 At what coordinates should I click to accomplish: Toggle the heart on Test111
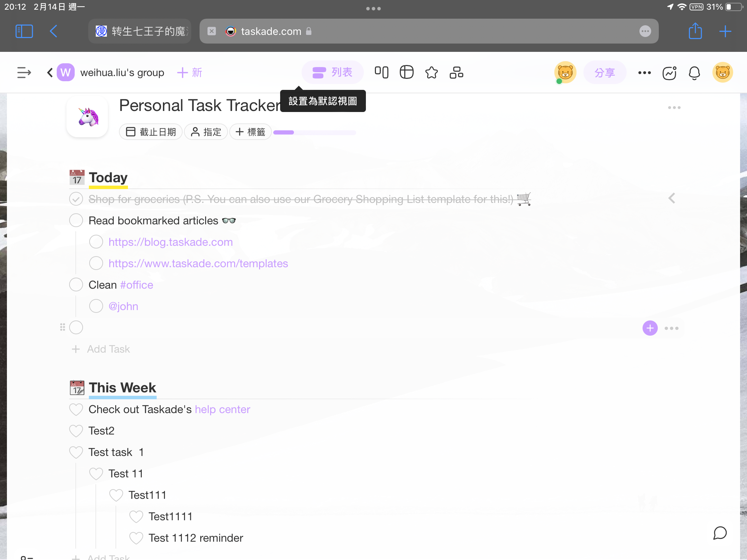116,495
